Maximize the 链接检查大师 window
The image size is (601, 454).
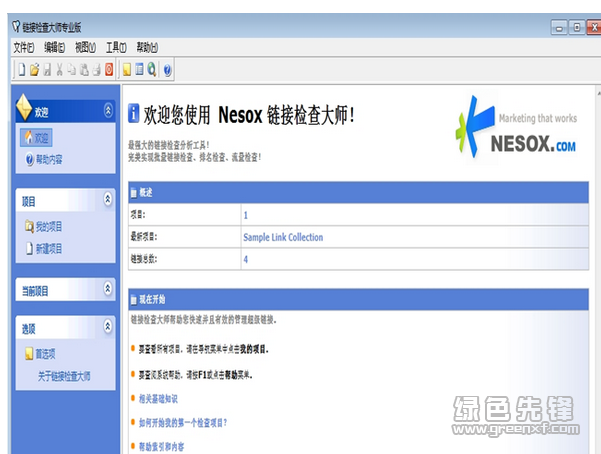577,27
